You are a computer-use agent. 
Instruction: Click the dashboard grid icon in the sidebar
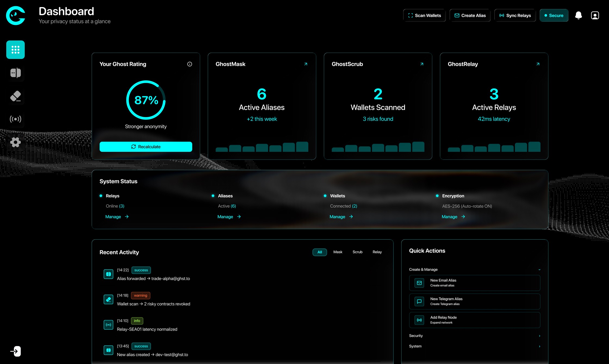coord(15,49)
